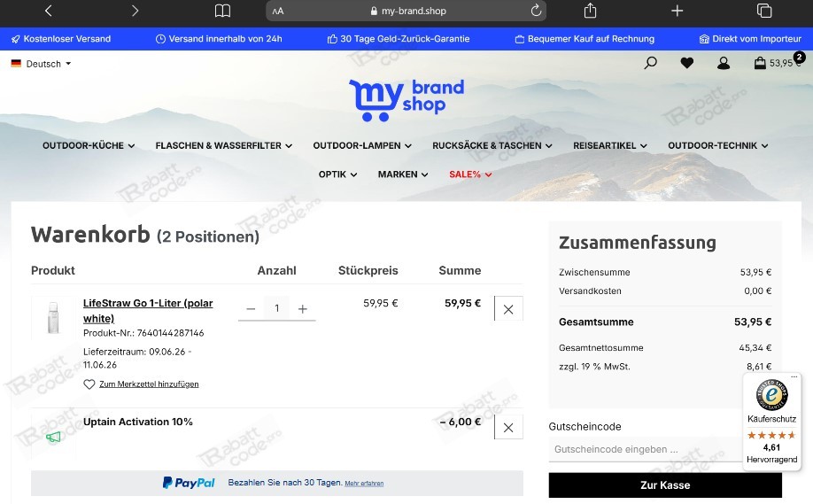813x504 pixels.
Task: Open Trusted Shops badge options dots
Action: click(794, 377)
